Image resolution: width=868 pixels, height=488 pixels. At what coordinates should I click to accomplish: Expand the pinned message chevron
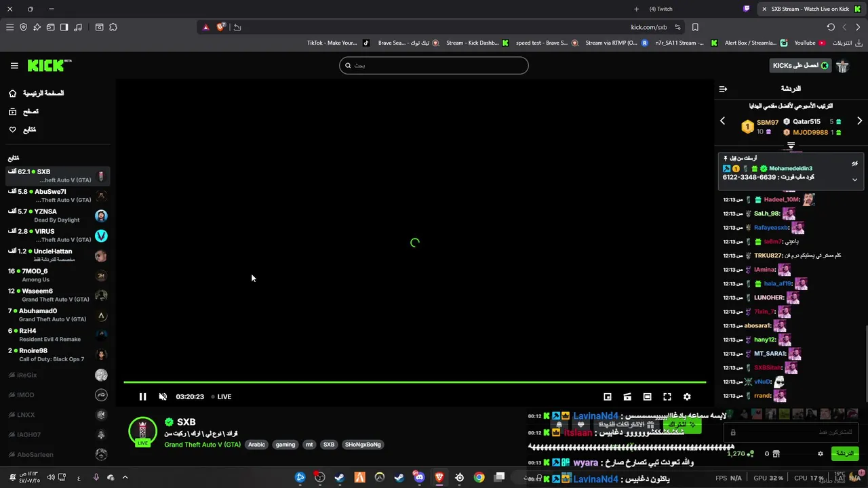(x=854, y=180)
